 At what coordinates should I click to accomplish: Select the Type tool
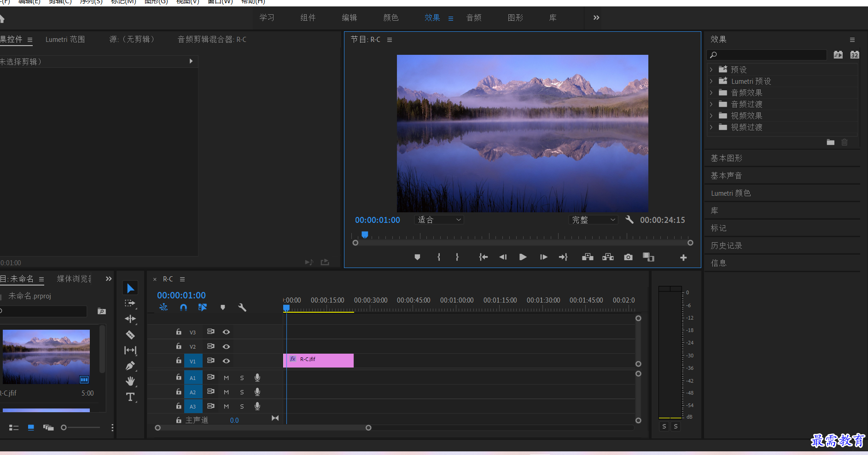(x=130, y=397)
